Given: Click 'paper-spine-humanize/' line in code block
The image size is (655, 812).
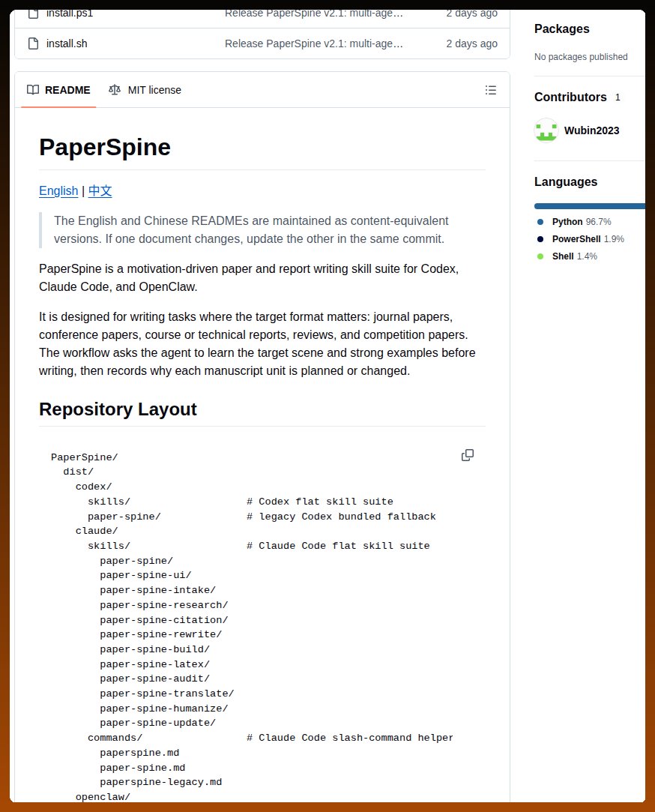Looking at the screenshot, I should pyautogui.click(x=164, y=709).
